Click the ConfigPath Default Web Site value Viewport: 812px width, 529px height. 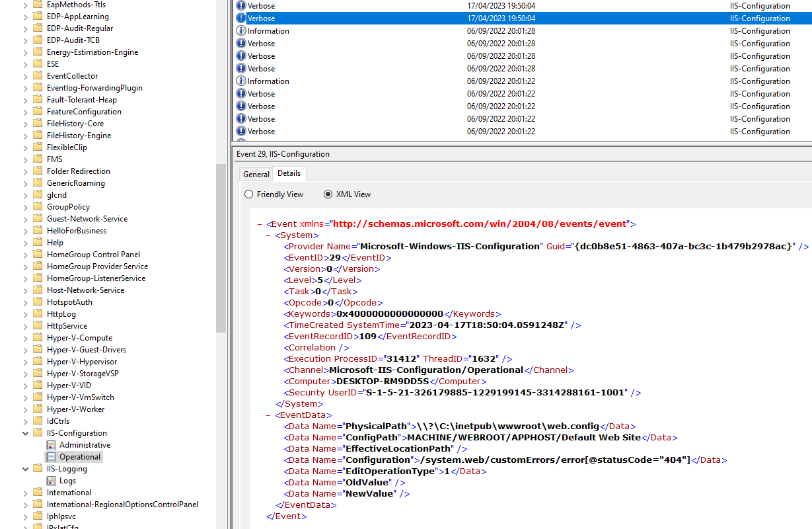[x=524, y=438]
